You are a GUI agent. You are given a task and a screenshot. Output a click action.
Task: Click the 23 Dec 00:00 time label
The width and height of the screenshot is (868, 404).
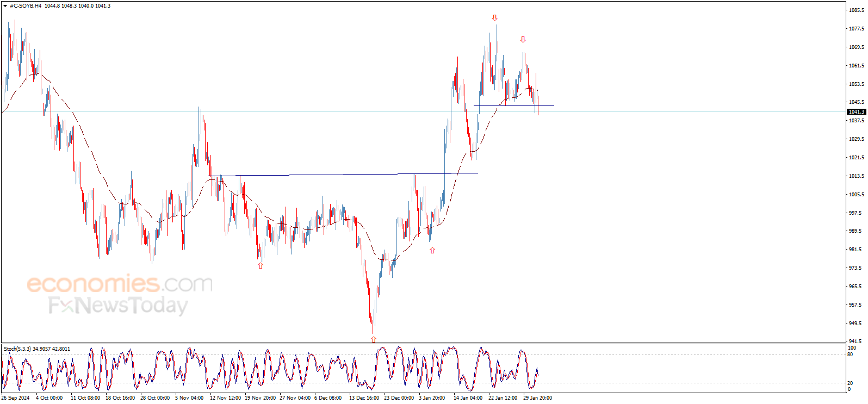(399, 398)
